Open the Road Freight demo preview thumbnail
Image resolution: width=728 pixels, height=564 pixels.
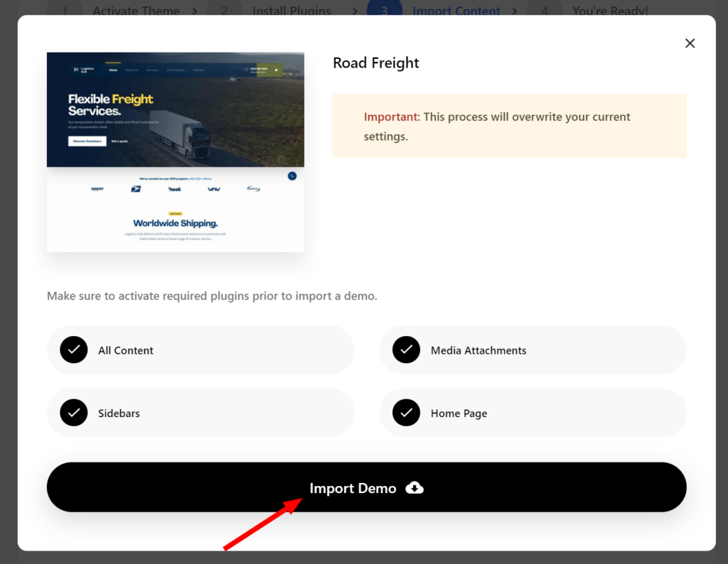click(x=175, y=151)
